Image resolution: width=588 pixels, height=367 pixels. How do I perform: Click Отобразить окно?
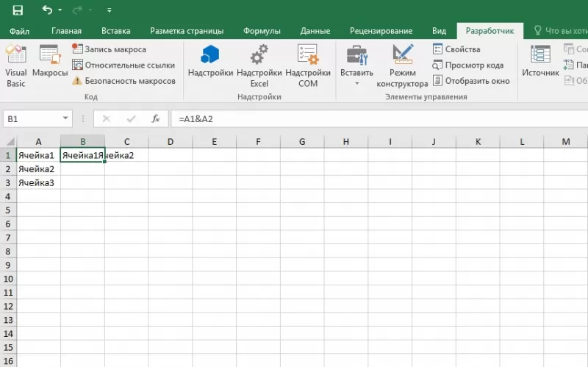pyautogui.click(x=471, y=81)
